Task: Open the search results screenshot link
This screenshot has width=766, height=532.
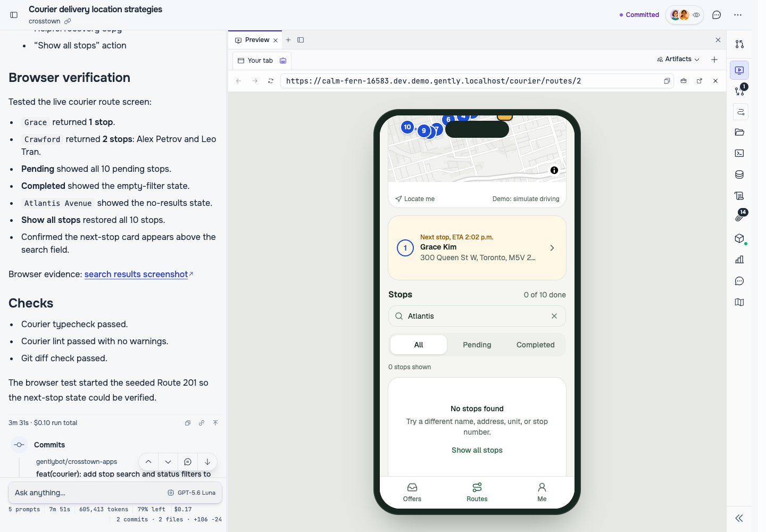Action: (x=136, y=274)
